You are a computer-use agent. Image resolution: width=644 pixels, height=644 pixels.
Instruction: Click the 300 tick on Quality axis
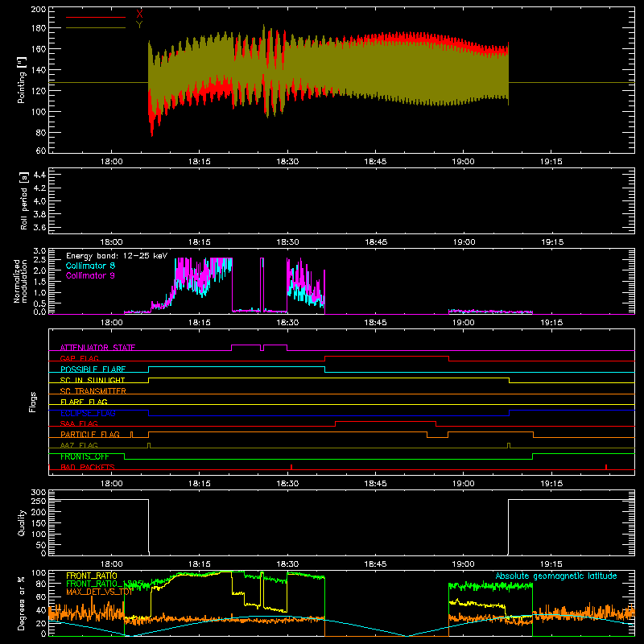tap(38, 492)
